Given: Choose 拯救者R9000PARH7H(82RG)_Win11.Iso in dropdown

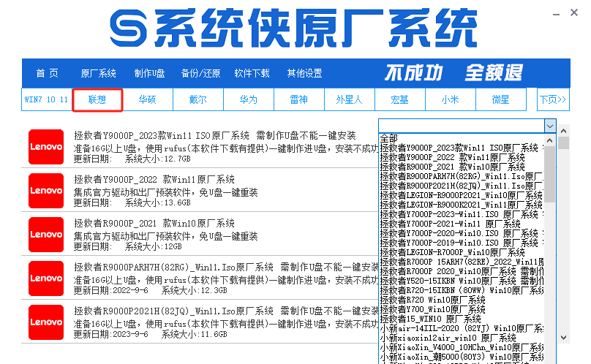Looking at the screenshot, I should [462, 176].
